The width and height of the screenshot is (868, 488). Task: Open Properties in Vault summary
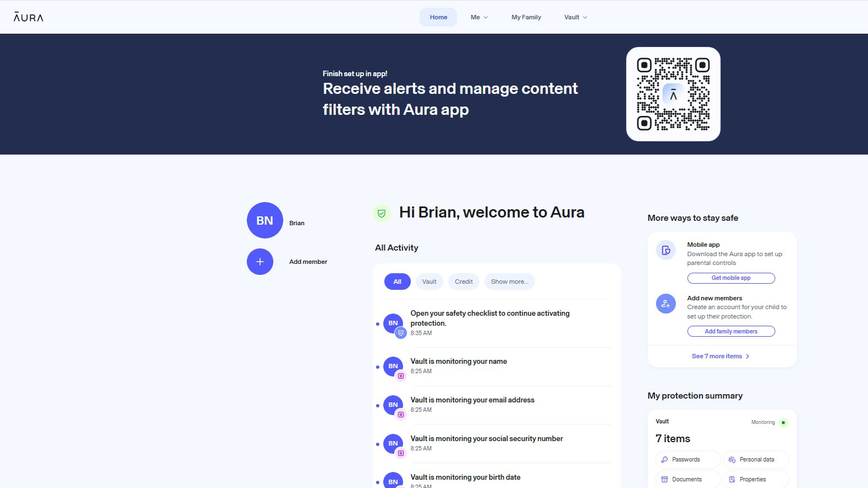pyautogui.click(x=755, y=479)
